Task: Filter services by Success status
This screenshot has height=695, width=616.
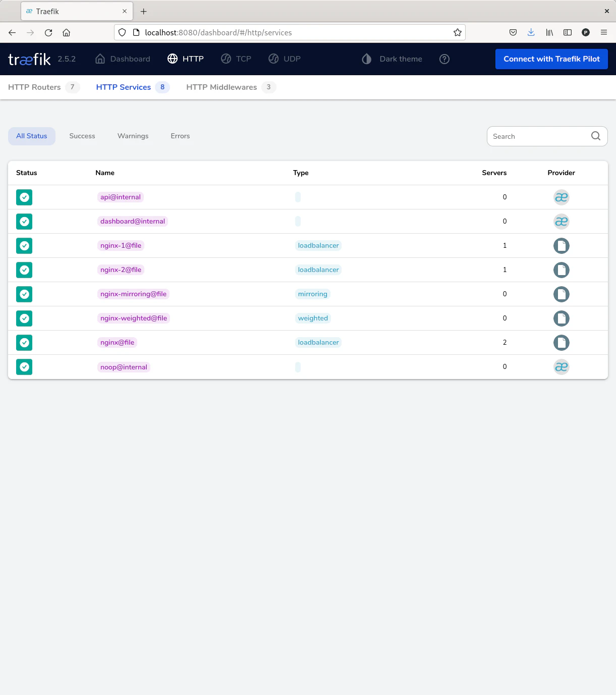Action: pyautogui.click(x=82, y=136)
